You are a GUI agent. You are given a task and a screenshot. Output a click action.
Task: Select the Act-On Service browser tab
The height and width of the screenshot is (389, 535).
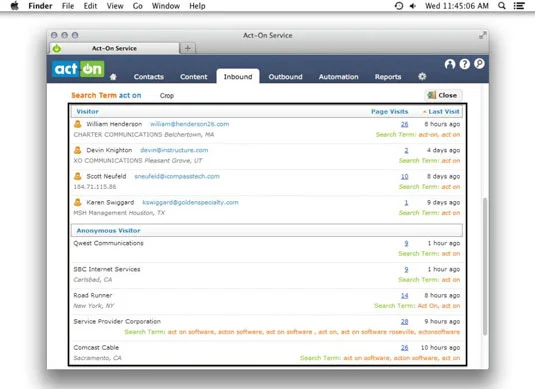[114, 48]
